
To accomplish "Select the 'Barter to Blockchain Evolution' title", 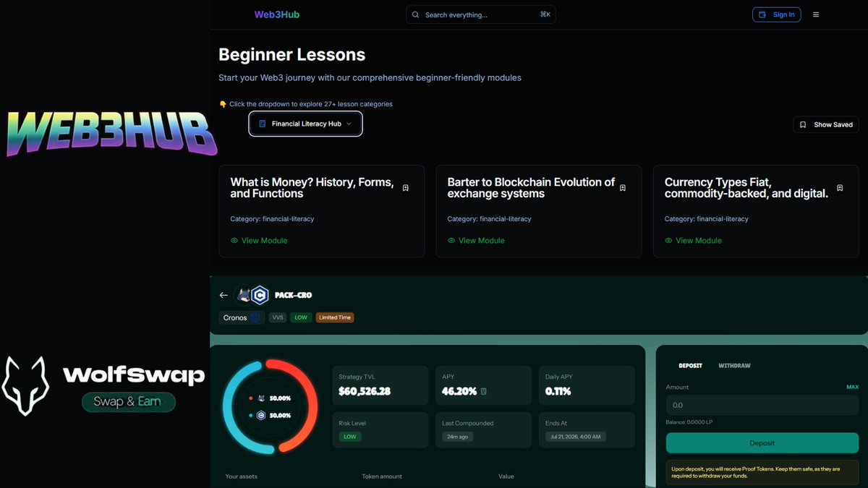I will click(531, 188).
